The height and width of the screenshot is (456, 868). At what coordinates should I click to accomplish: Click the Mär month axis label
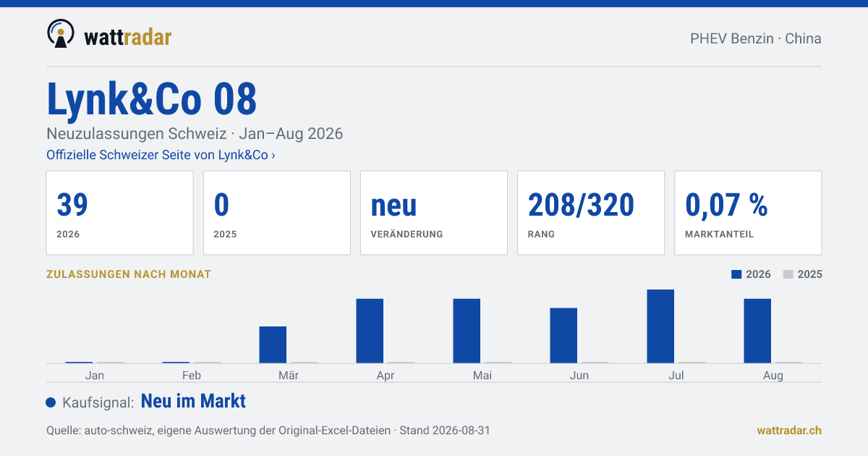coord(289,375)
